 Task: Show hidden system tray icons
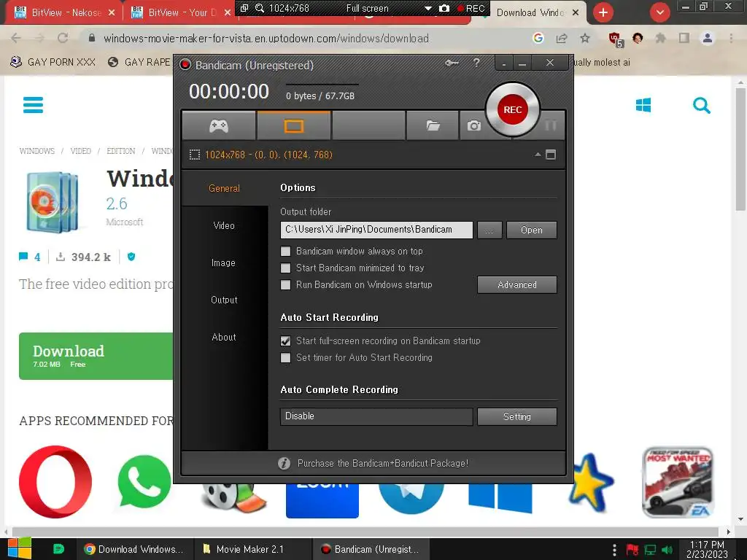614,550
